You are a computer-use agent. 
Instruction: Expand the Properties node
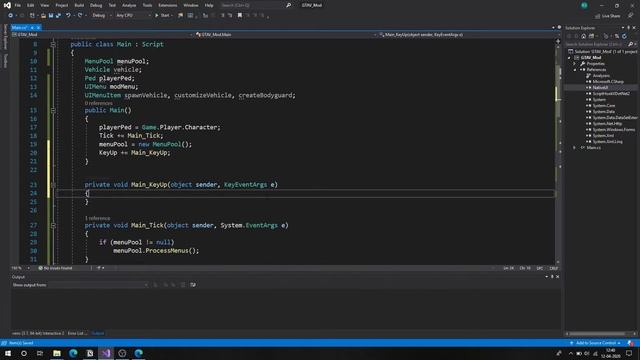(x=575, y=64)
